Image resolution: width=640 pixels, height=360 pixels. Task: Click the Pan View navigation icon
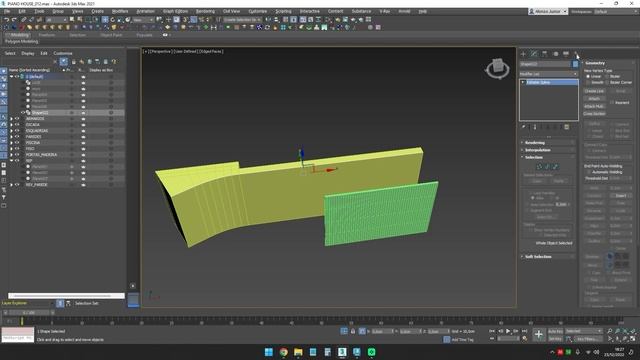click(x=618, y=339)
